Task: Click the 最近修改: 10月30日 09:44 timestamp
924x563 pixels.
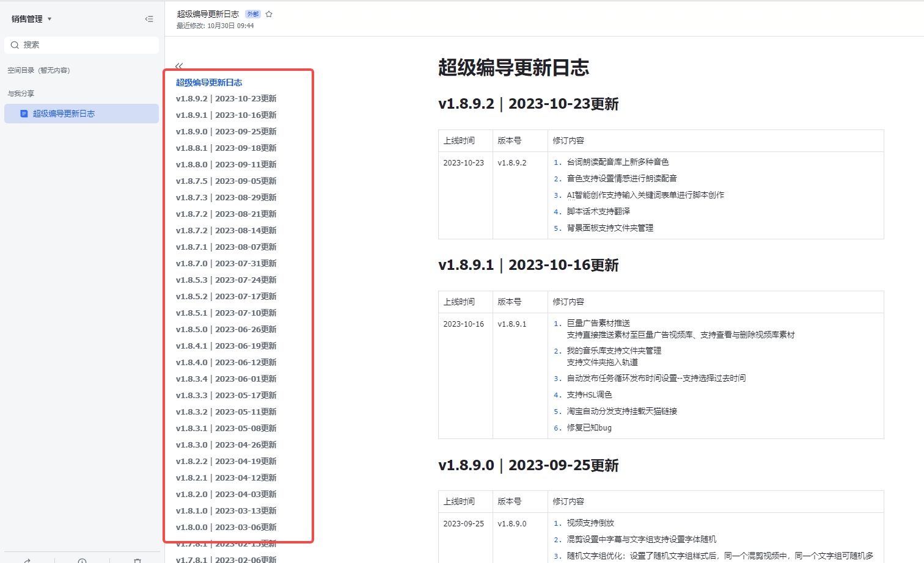Action: (x=215, y=26)
